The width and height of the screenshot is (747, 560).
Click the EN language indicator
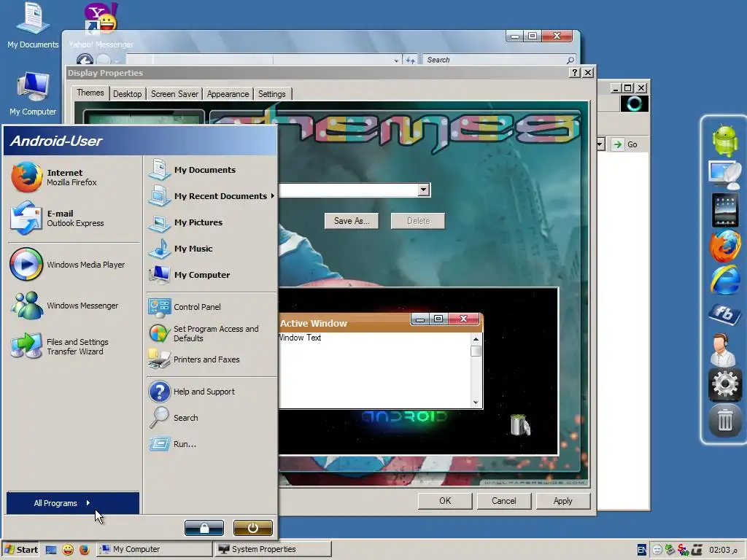pyautogui.click(x=642, y=550)
